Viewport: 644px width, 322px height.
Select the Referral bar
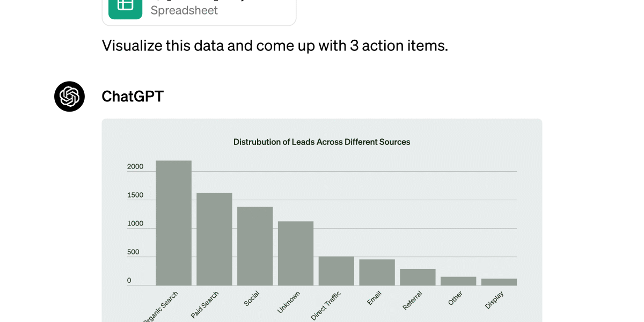pyautogui.click(x=418, y=277)
